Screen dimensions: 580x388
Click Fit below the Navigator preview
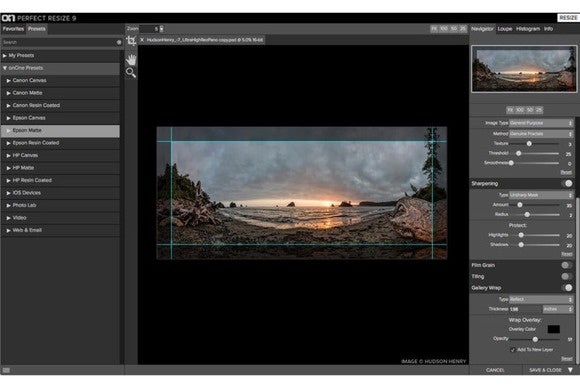tap(510, 110)
